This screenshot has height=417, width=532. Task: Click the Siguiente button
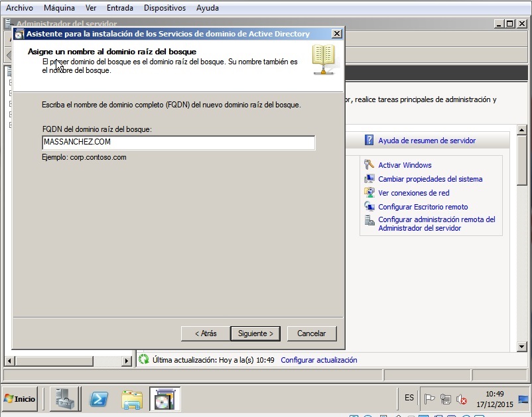pos(255,333)
